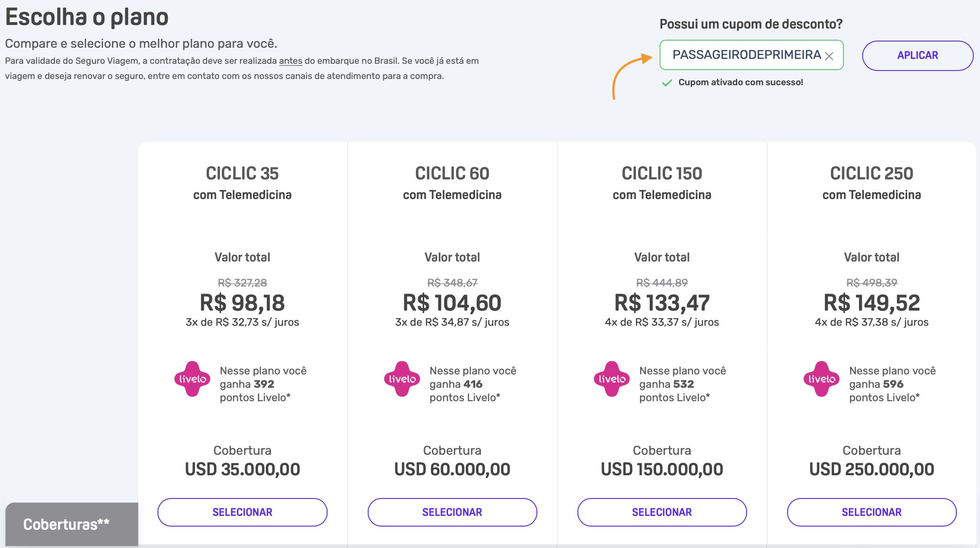Click the 'Cupom ativado com sucesso!' message

[x=741, y=82]
